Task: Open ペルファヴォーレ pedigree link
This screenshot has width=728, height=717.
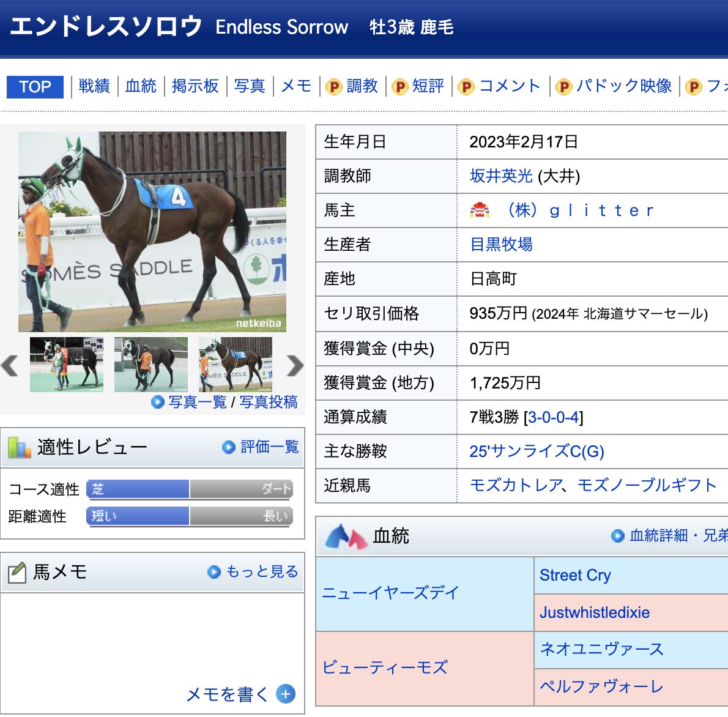Action: click(x=602, y=687)
